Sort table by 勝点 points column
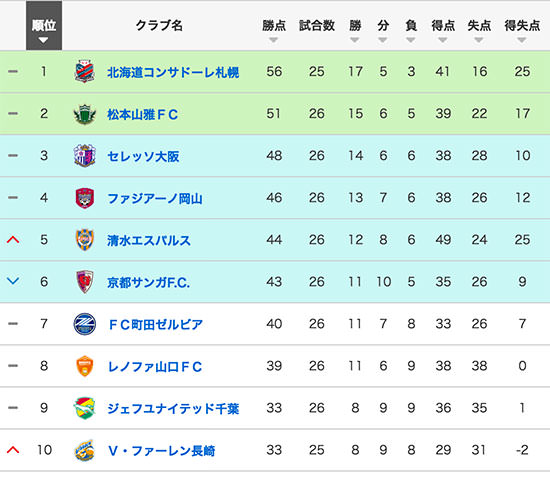Image resolution: width=550 pixels, height=477 pixels. point(274,30)
